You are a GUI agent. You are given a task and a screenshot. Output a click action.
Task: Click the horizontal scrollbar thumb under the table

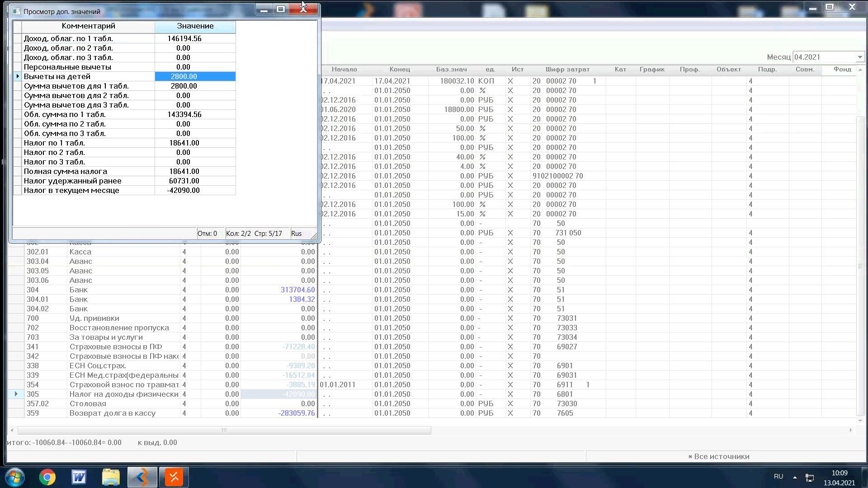coord(224,430)
